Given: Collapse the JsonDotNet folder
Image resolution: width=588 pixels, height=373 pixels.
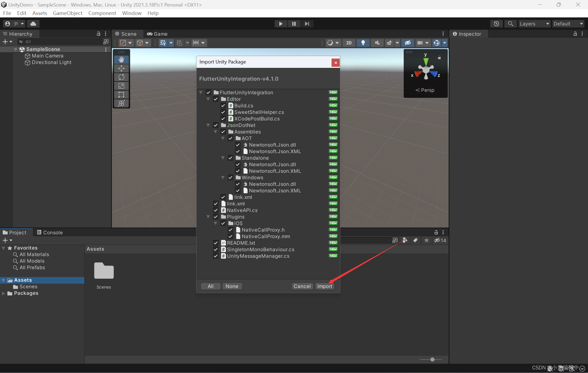Looking at the screenshot, I should click(x=208, y=125).
